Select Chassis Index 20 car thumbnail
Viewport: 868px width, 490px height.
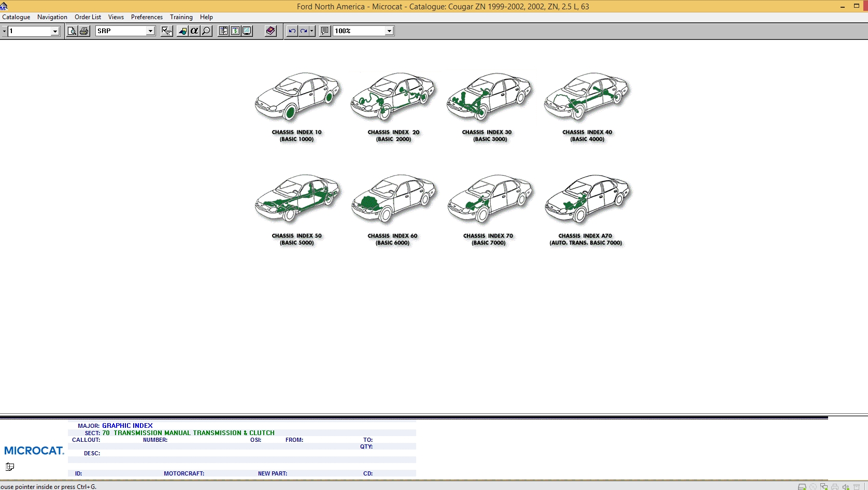coord(393,96)
